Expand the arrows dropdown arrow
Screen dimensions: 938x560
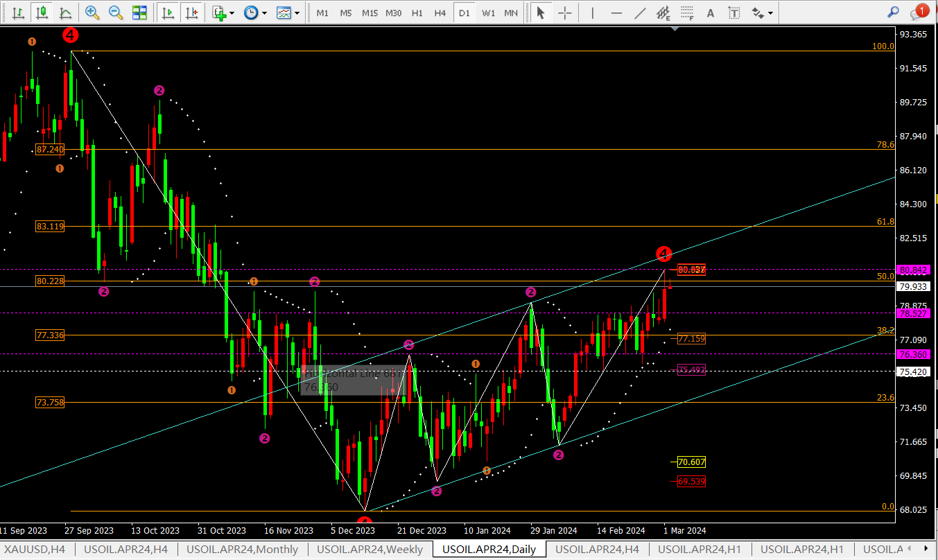click(x=770, y=12)
